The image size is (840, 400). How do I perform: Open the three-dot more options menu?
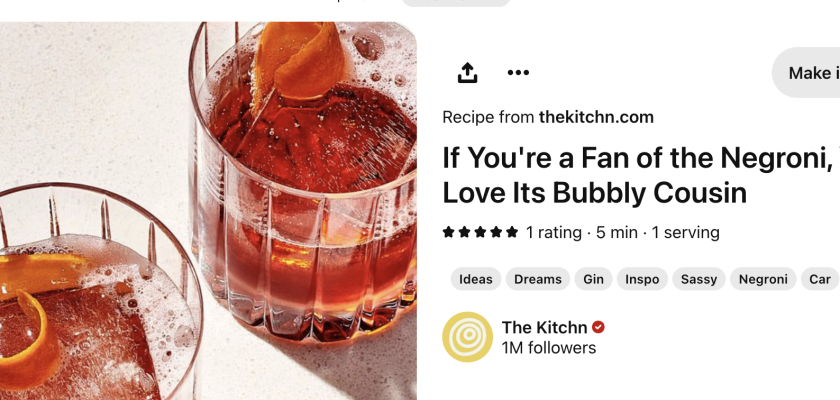click(518, 72)
